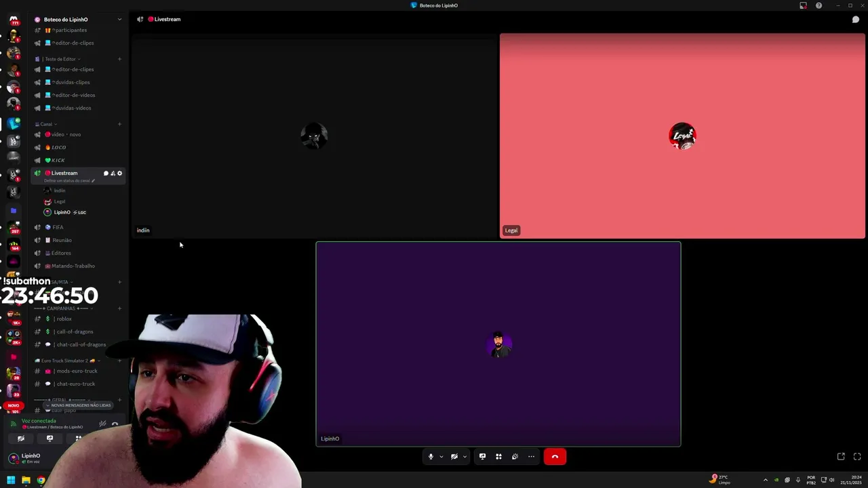Disconnect with red hang-up button

(555, 457)
